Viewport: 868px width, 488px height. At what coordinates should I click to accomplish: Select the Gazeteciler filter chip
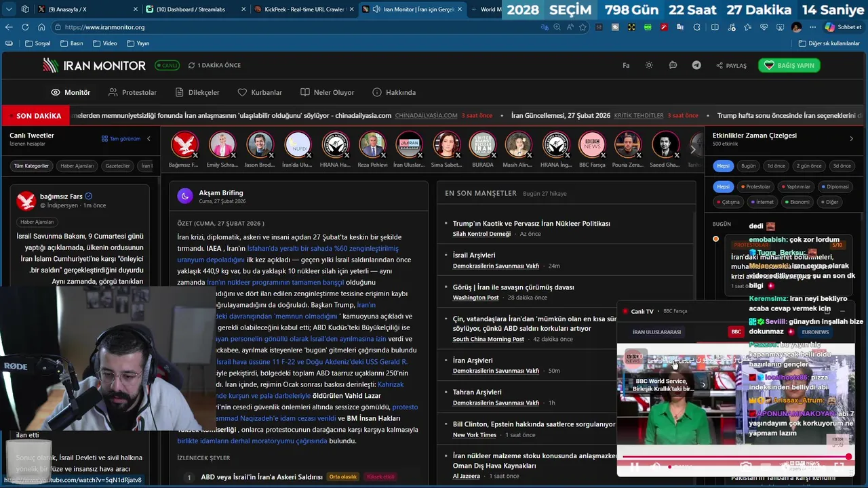point(118,166)
